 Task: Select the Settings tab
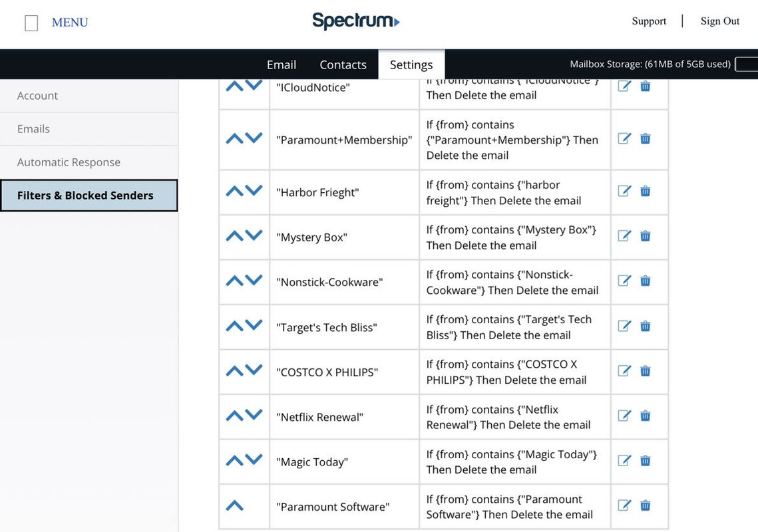[x=411, y=65]
